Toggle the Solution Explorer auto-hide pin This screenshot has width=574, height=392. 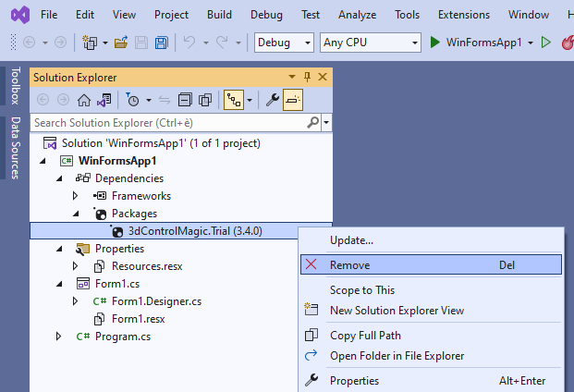(308, 78)
